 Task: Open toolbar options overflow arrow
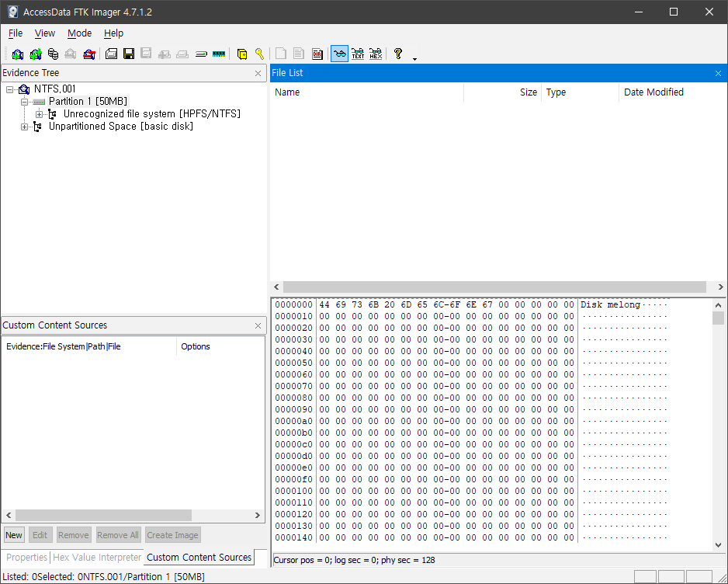tap(414, 59)
